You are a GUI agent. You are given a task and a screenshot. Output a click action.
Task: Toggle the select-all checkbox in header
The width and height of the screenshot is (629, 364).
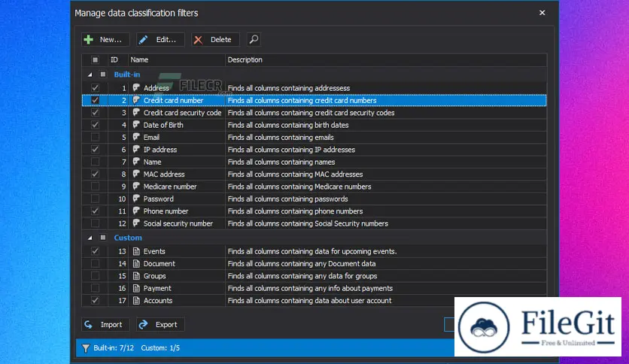(x=95, y=59)
